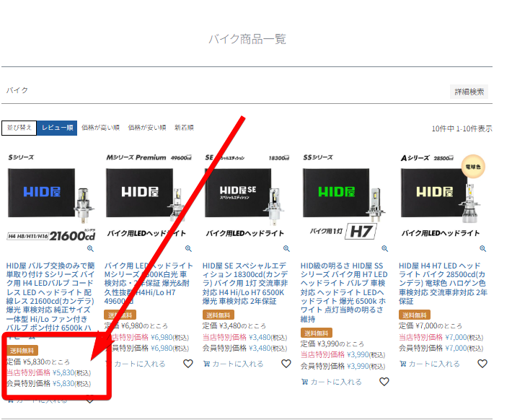512x420 pixels.
Task: Switch sorting to 新着順
Action: [184, 128]
